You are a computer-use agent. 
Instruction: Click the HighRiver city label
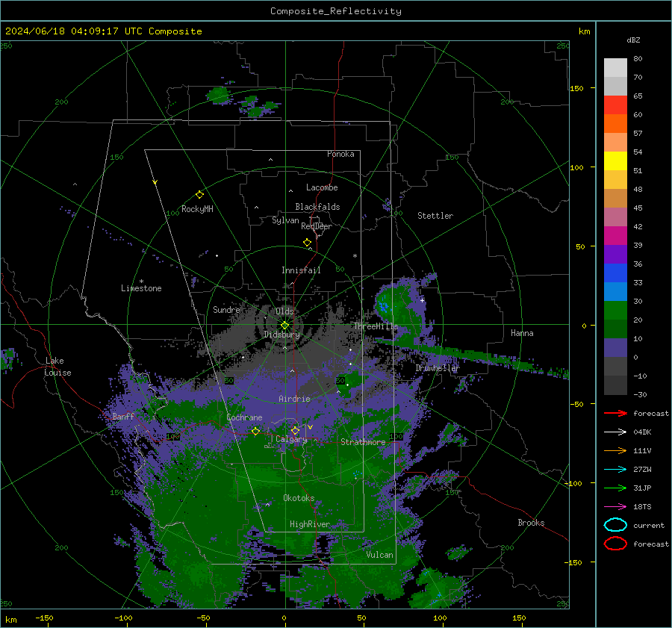tap(310, 524)
